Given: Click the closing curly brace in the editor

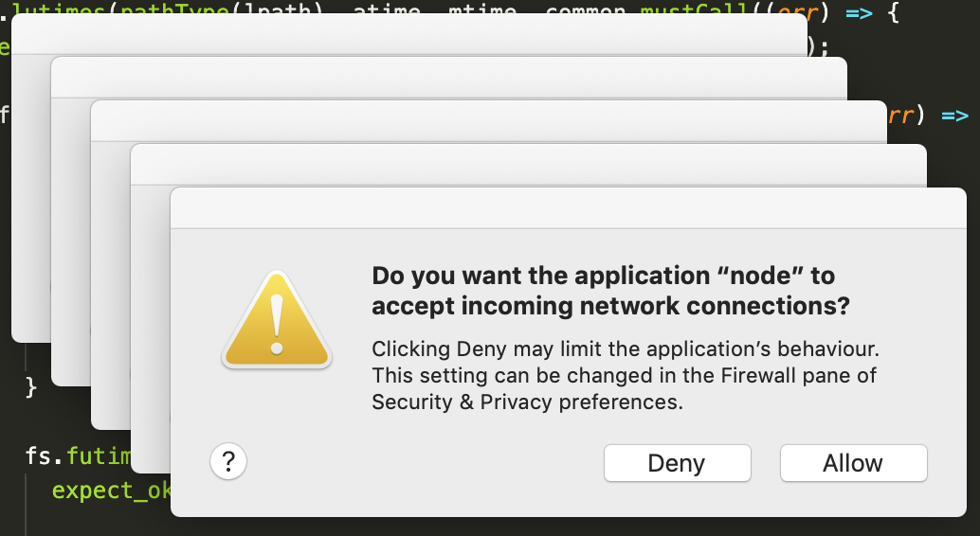Looking at the screenshot, I should (30, 387).
